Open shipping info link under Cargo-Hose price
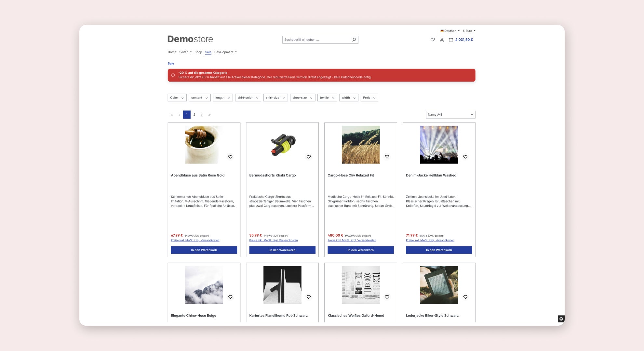Screen dimensions: 644x351 point(352,240)
